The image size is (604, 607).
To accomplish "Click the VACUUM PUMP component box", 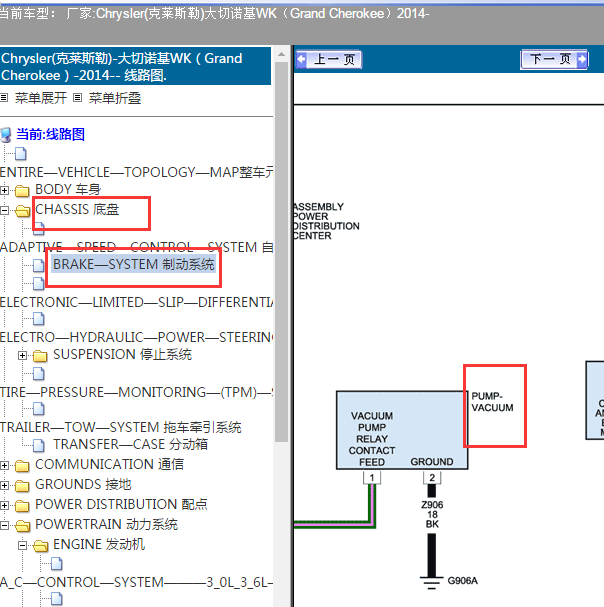I will (x=402, y=430).
